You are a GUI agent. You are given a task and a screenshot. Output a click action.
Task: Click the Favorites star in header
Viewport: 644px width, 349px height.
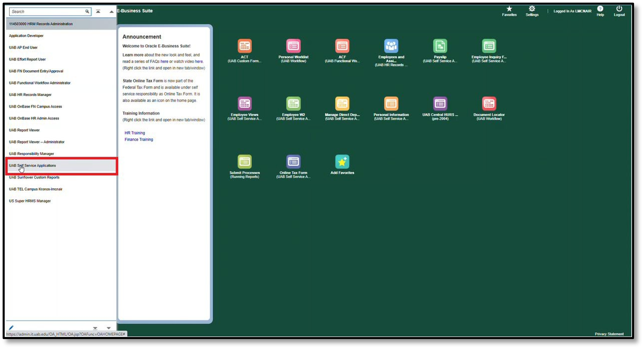click(509, 9)
